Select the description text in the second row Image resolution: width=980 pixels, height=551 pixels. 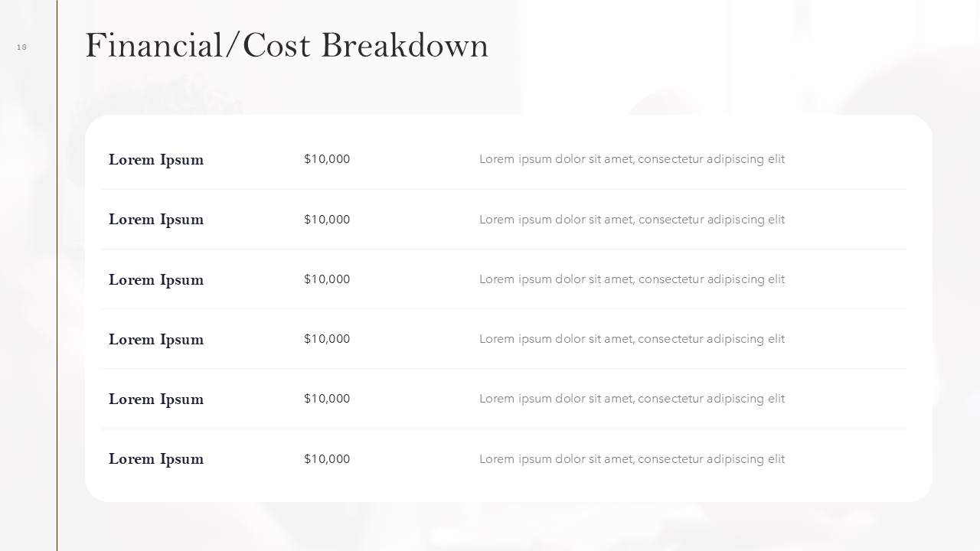tap(632, 220)
